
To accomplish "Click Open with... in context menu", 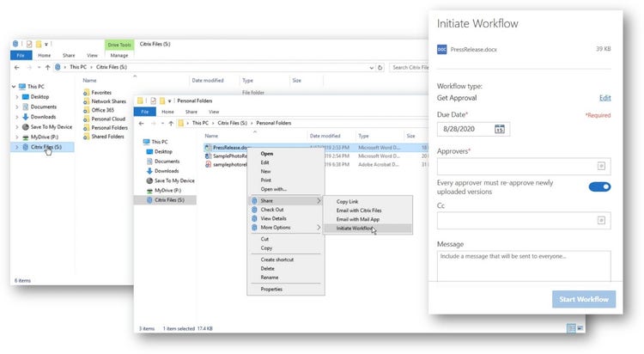I will (274, 190).
